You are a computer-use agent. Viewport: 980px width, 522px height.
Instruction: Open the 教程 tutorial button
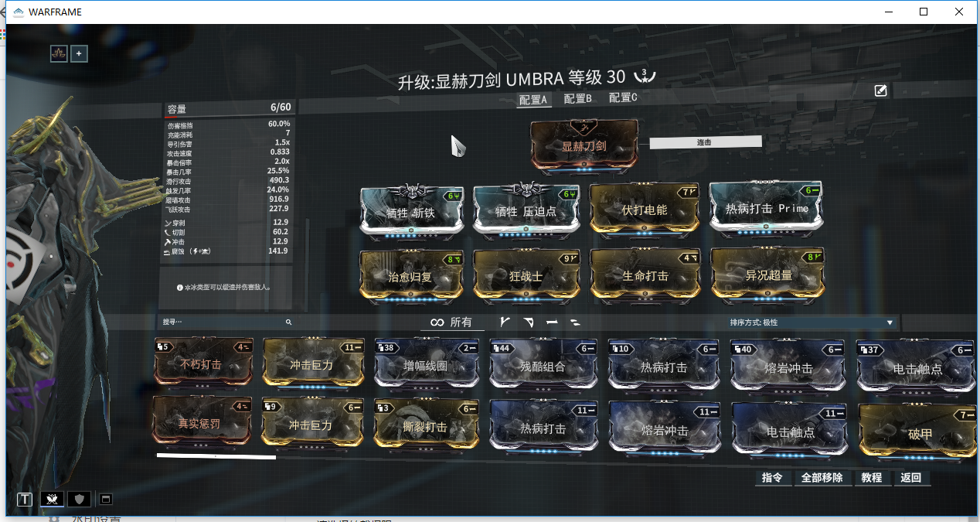point(871,478)
